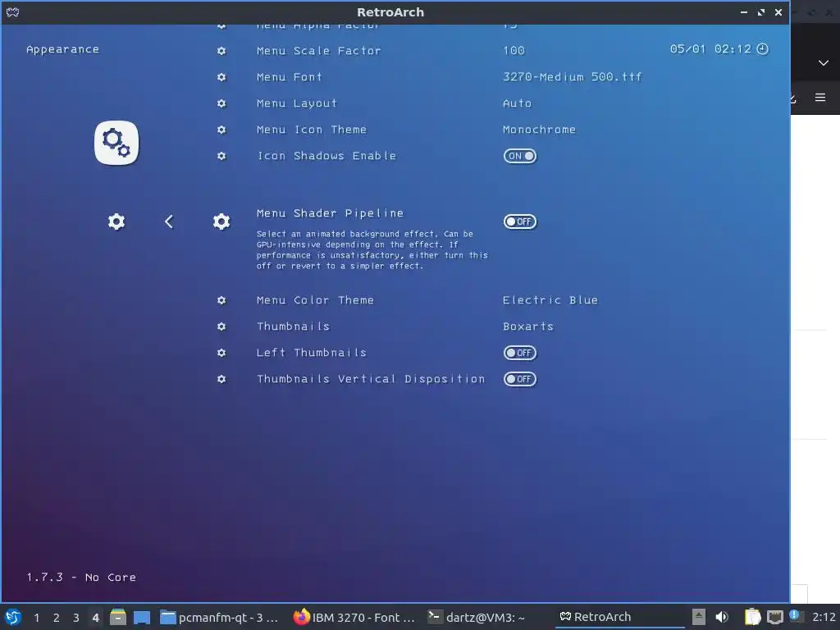
Task: Switch to virtual desktop 3
Action: click(x=76, y=618)
